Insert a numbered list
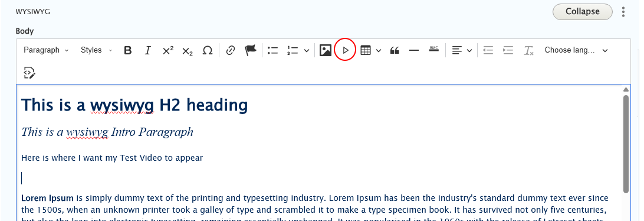This screenshot has height=221, width=644. (293, 51)
